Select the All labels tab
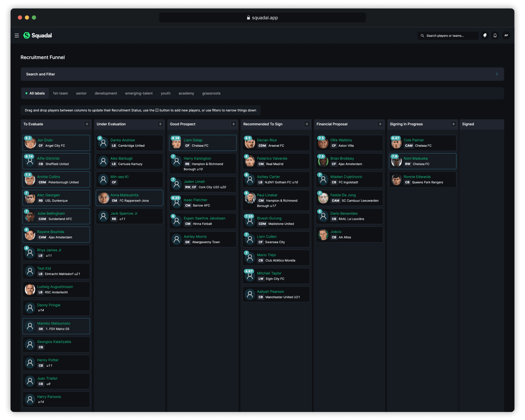 coord(35,93)
